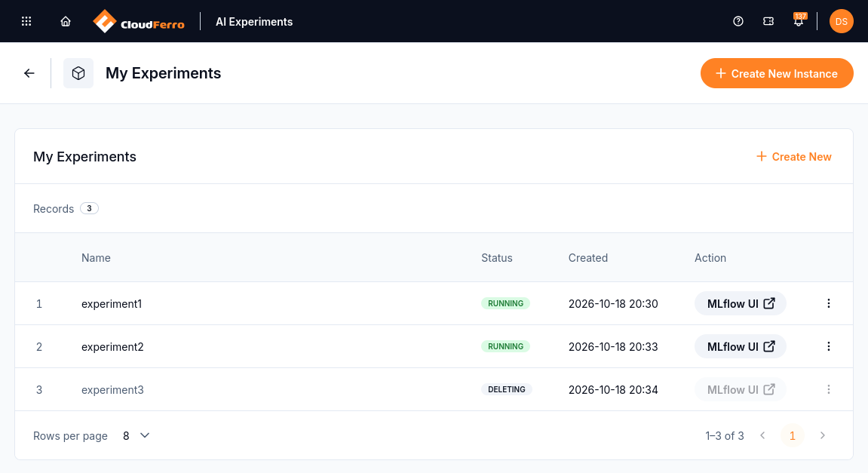Click the AI Experiments header title
This screenshot has height=473, width=868.
coord(254,22)
